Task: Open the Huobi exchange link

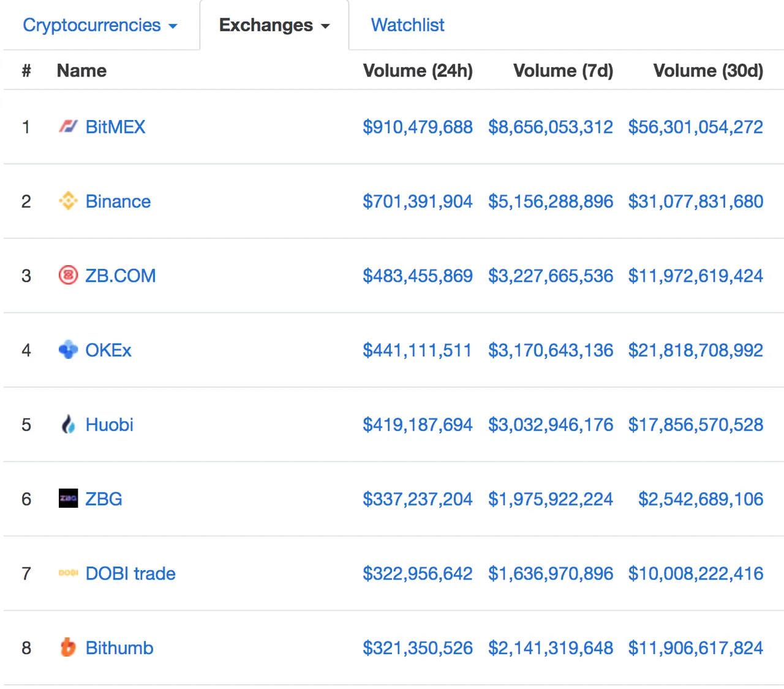Action: tap(109, 424)
